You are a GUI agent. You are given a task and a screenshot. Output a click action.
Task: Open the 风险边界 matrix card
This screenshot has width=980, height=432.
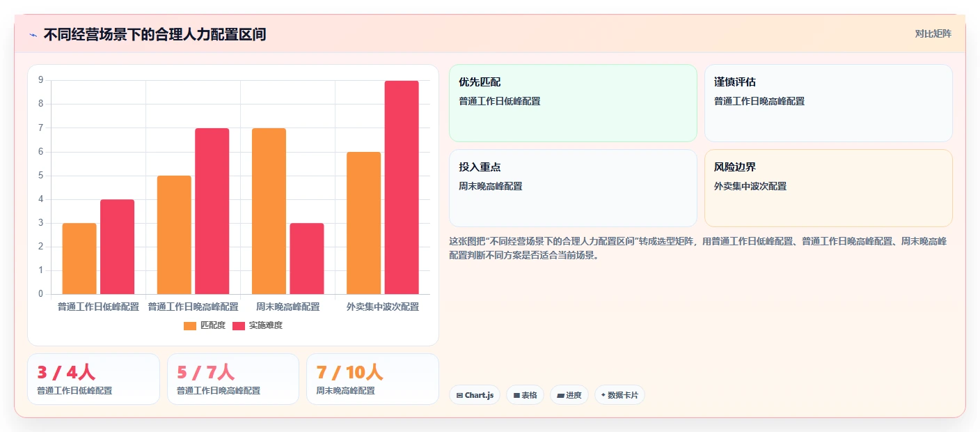(x=828, y=188)
